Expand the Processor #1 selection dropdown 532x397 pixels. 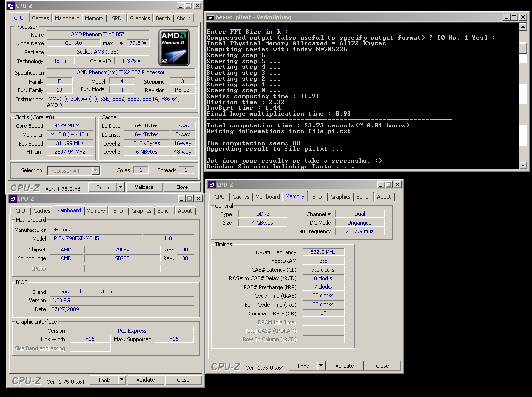[x=96, y=170]
